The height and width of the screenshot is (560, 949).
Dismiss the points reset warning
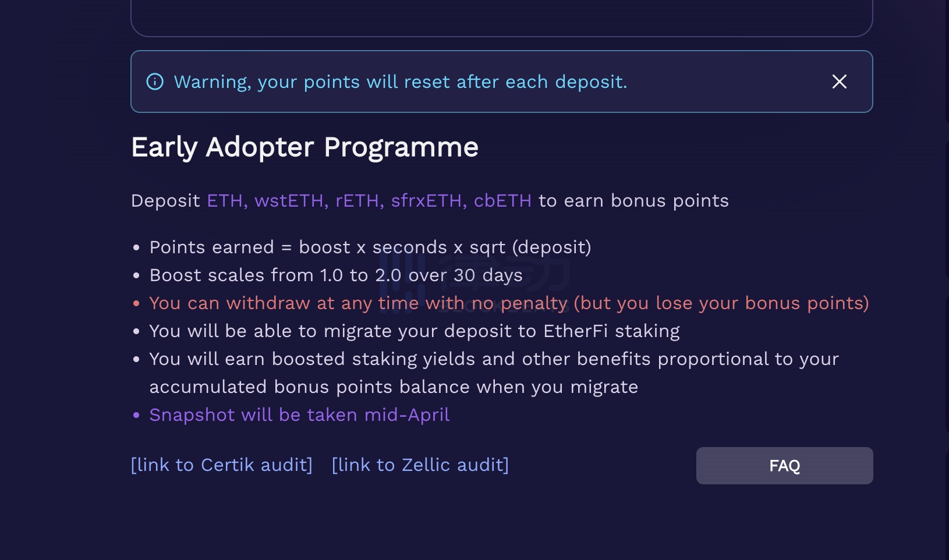click(x=839, y=81)
